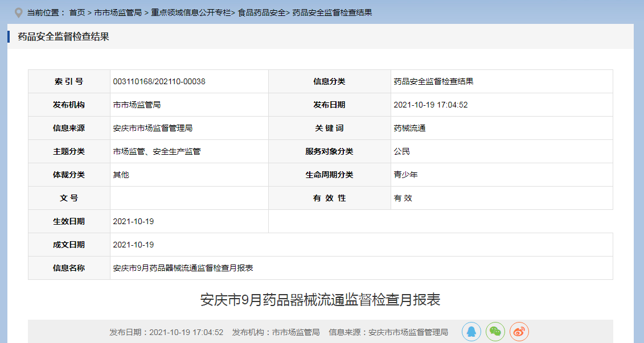The image size is (644, 343).
Task: Share the page via QQ icon
Action: click(471, 332)
